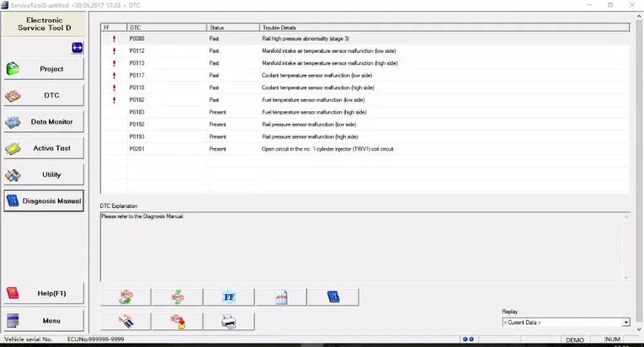Viewport: 644px width, 347px height.
Task: Click the DTC Explanation text box scrollbar down arrow
Action: click(x=626, y=278)
